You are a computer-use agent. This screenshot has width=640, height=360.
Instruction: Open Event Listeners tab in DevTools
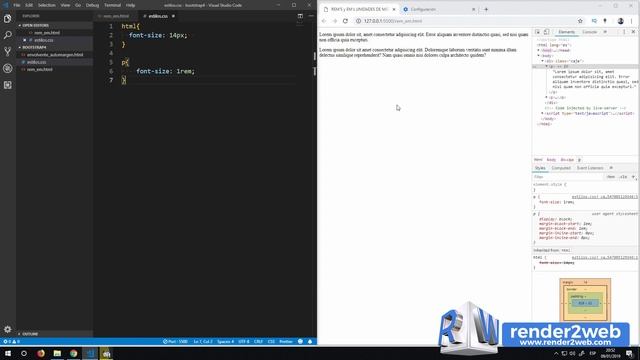coord(590,168)
